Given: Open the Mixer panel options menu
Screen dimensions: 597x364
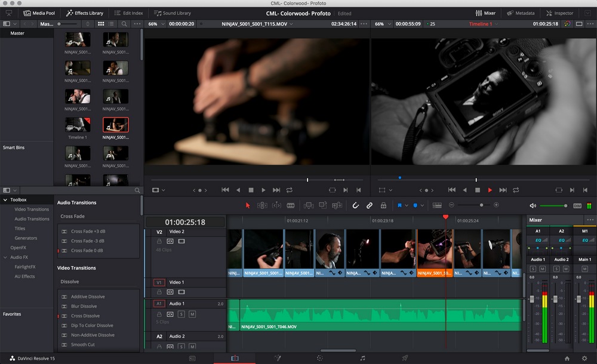Looking at the screenshot, I should coord(590,220).
